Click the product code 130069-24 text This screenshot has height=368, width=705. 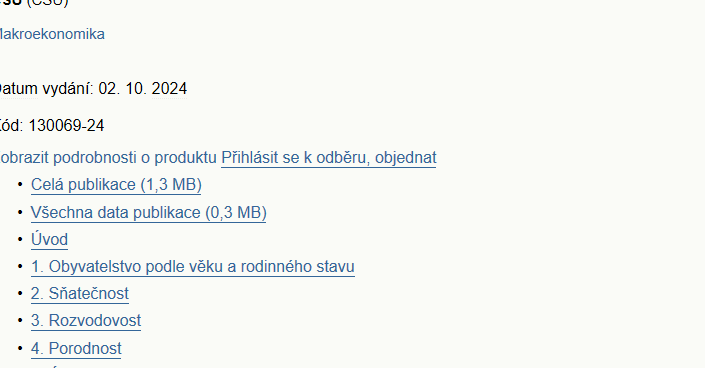pyautogui.click(x=66, y=126)
